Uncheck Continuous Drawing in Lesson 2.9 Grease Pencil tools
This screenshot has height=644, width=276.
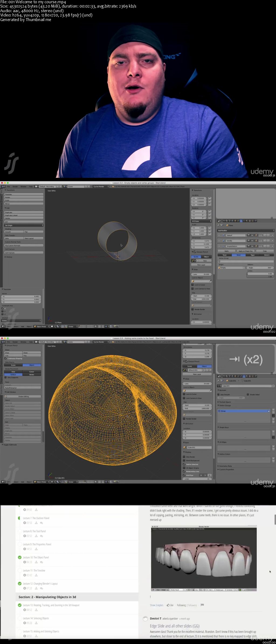coord(5,358)
